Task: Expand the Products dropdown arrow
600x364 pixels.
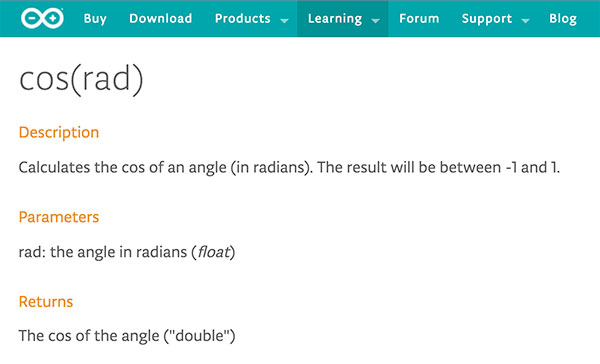Action: [x=284, y=21]
